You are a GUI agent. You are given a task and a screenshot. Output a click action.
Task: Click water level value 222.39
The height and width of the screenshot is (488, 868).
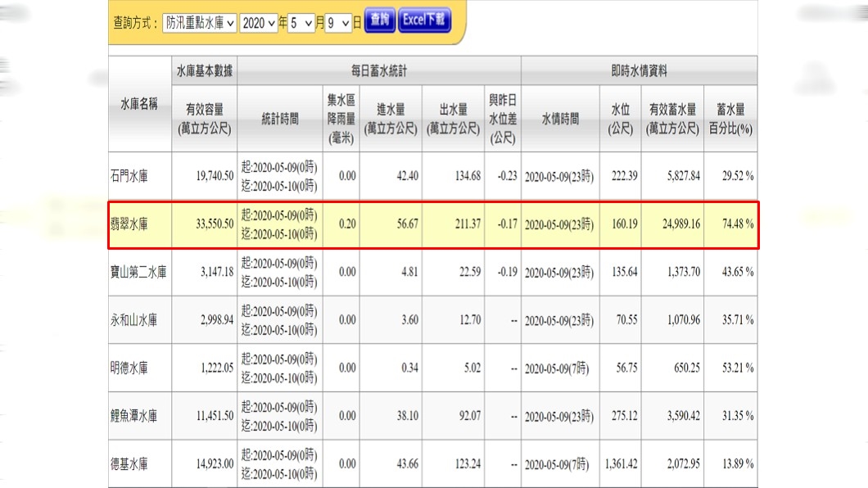pyautogui.click(x=625, y=176)
